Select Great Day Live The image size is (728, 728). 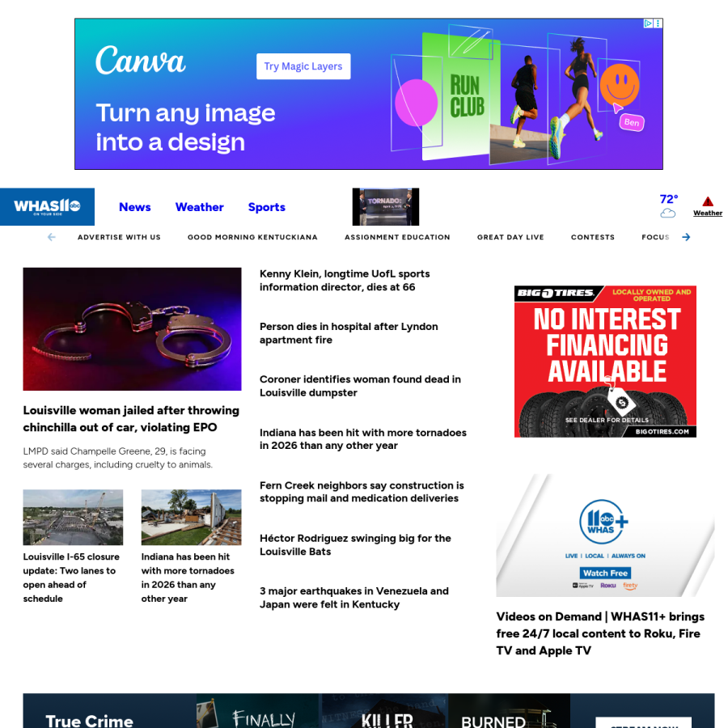(510, 237)
